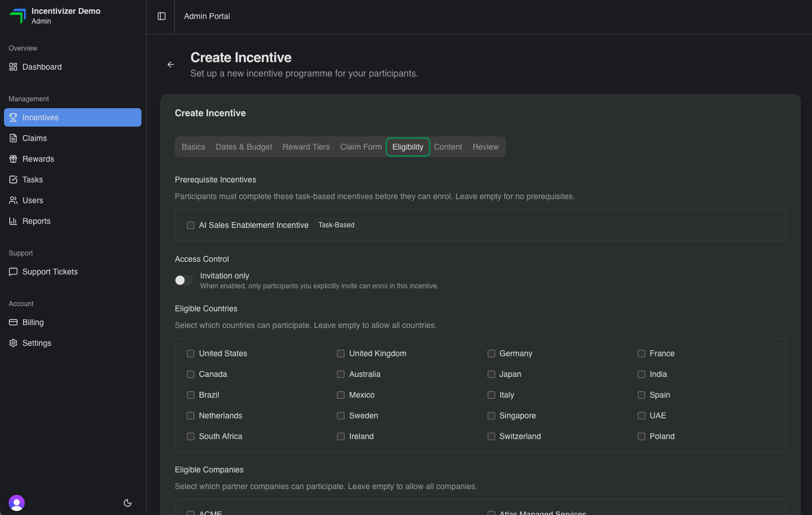Click the Users people icon

point(13,200)
